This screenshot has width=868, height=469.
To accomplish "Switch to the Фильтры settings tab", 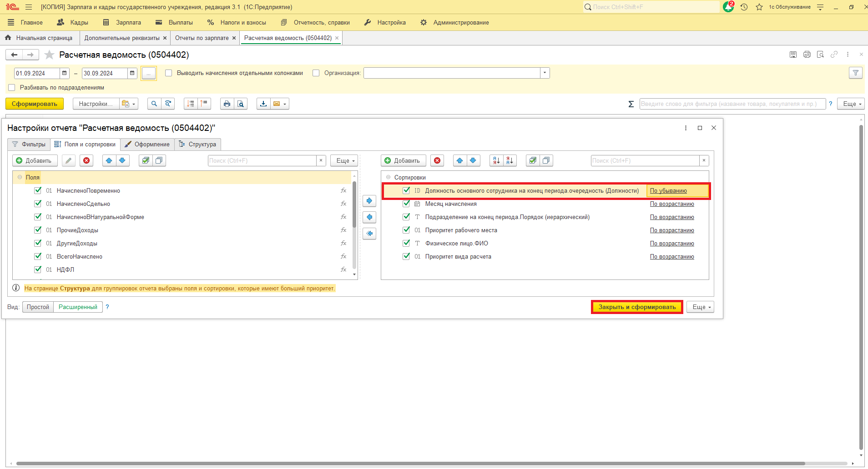I will coord(29,144).
